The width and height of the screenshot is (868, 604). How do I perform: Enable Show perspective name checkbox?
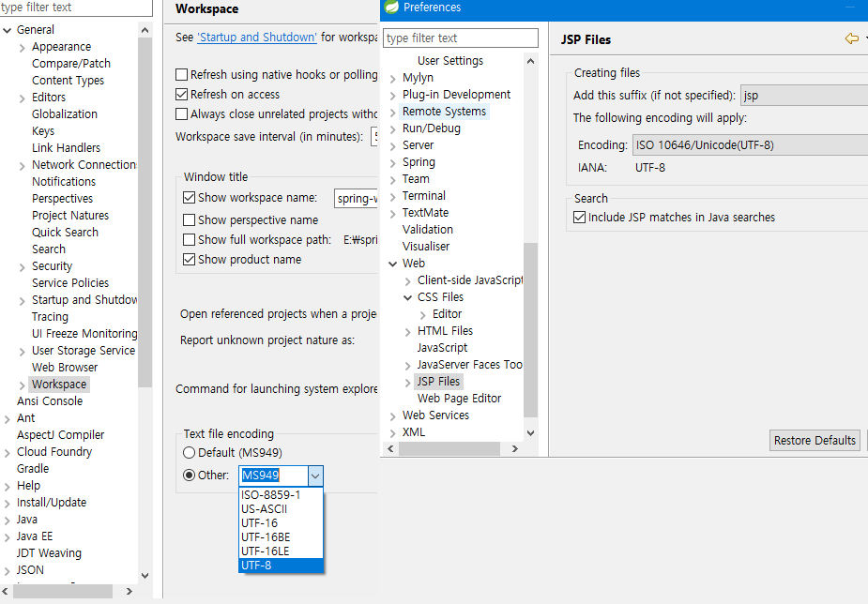[190, 220]
